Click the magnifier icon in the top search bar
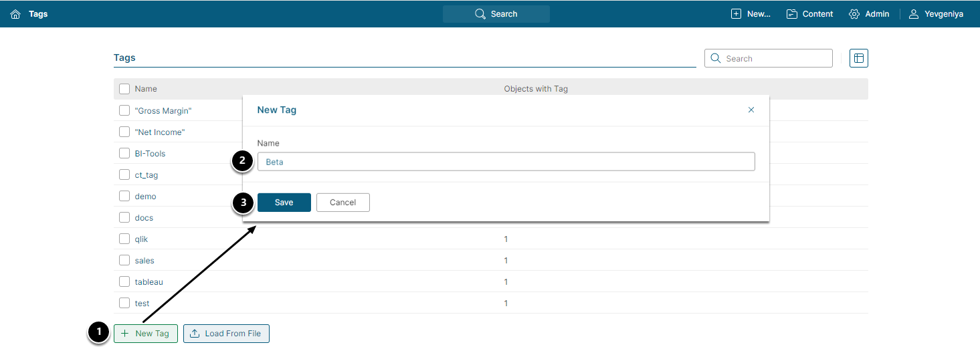 (x=480, y=14)
